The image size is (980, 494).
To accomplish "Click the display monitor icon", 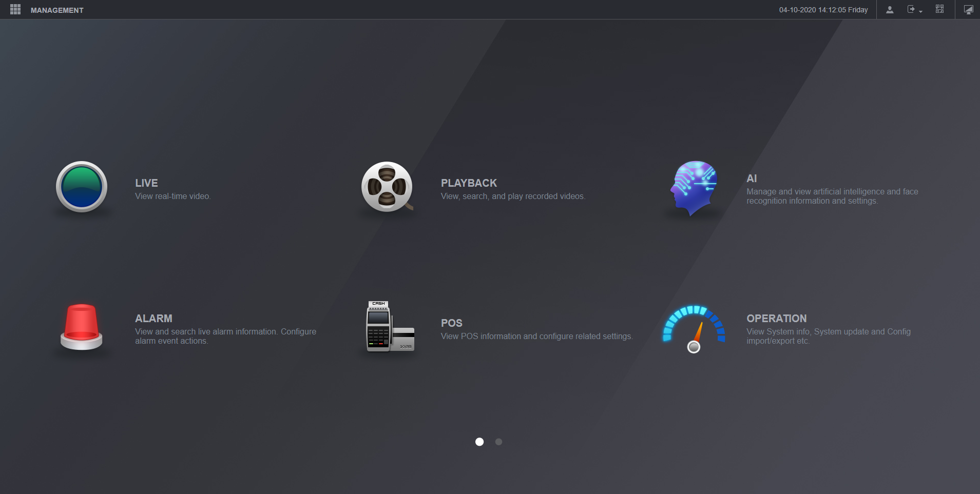I will coord(968,10).
